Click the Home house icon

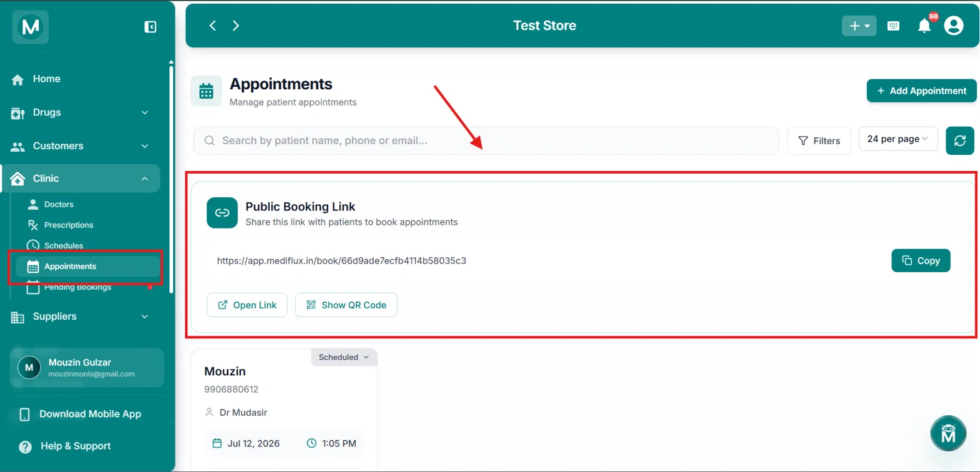[x=17, y=79]
